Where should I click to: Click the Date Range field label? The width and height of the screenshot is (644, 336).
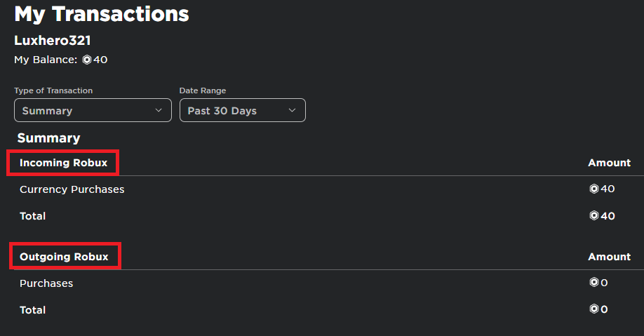click(203, 90)
